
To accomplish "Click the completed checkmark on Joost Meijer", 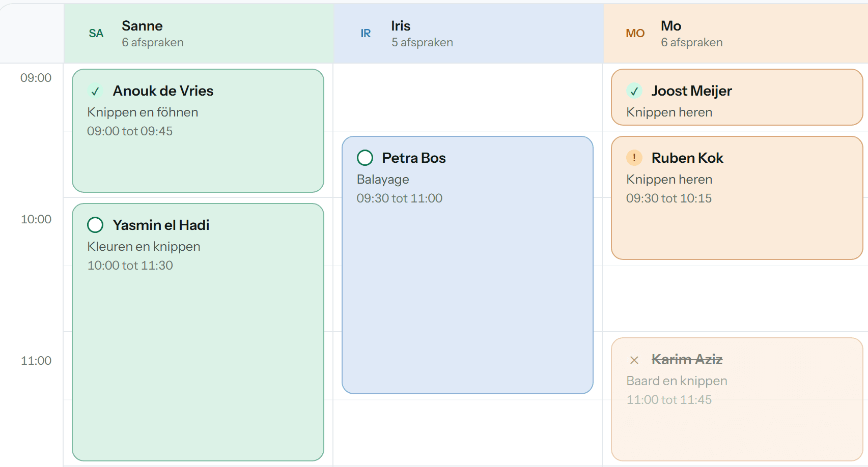I will [x=634, y=91].
